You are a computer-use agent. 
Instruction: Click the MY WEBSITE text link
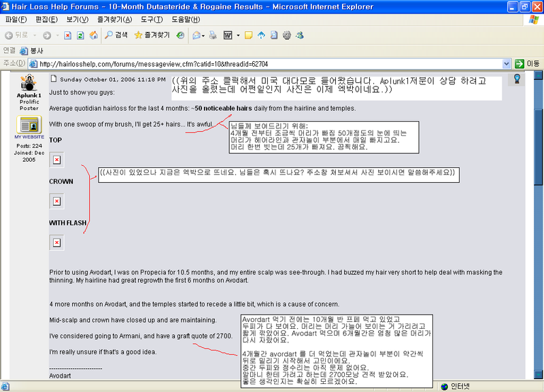pos(29,137)
